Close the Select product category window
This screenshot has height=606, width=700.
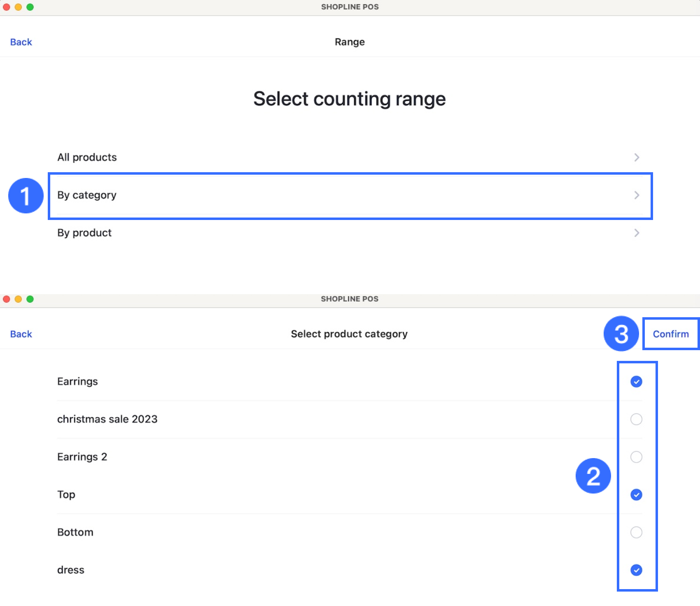[7, 299]
